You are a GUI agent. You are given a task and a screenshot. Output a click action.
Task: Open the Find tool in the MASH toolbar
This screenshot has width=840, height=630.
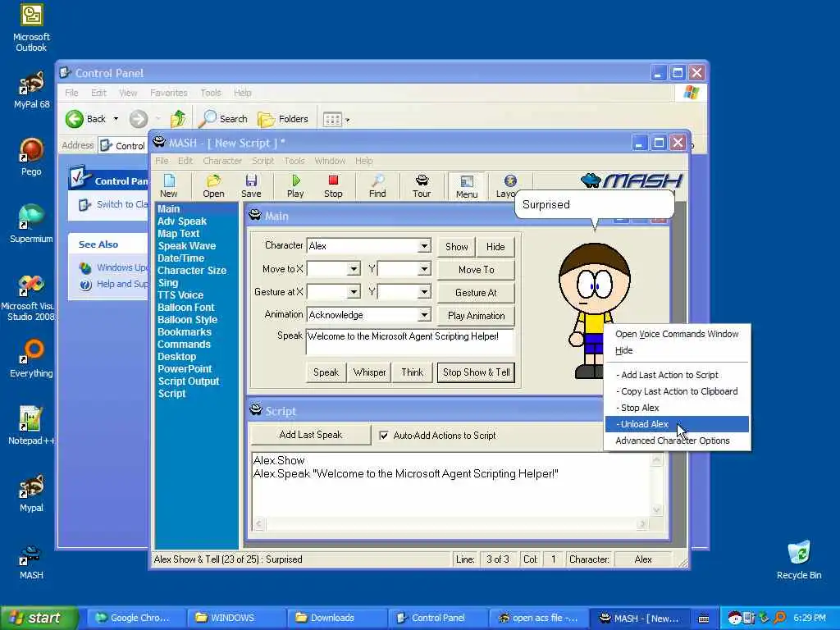pos(377,186)
